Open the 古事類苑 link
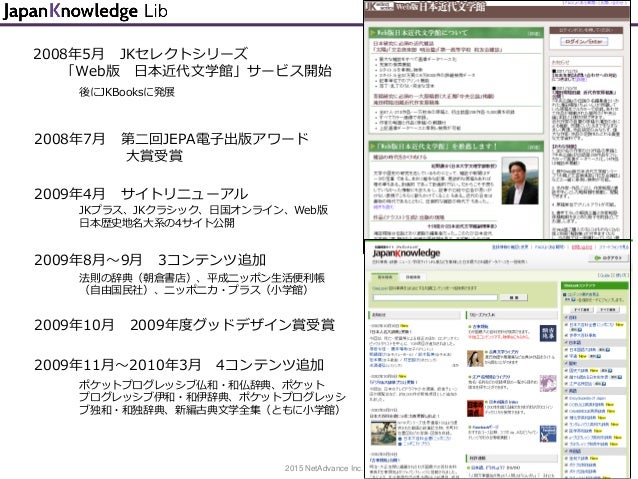The image size is (638, 479). [x=480, y=326]
